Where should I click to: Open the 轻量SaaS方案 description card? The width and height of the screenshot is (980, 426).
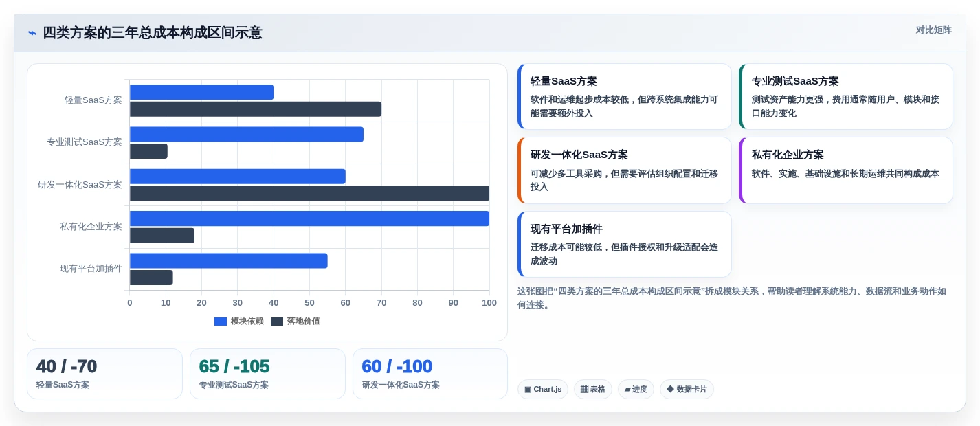click(x=625, y=97)
